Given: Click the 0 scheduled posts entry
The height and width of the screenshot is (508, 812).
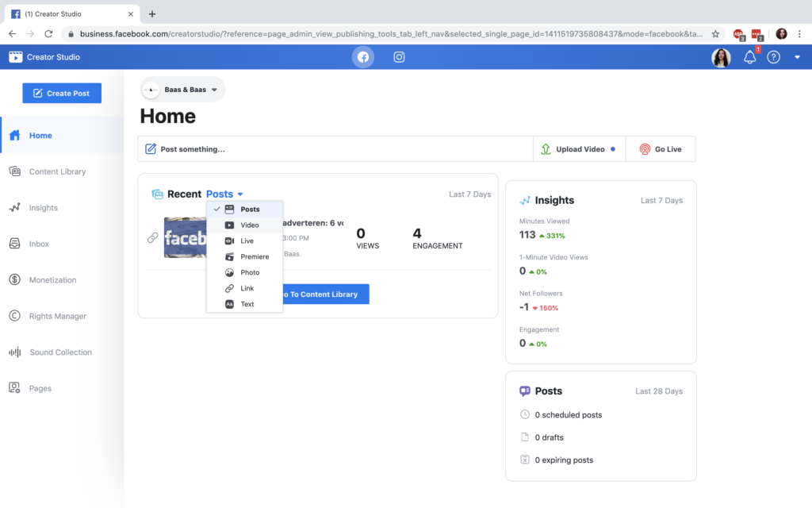Looking at the screenshot, I should pos(568,414).
